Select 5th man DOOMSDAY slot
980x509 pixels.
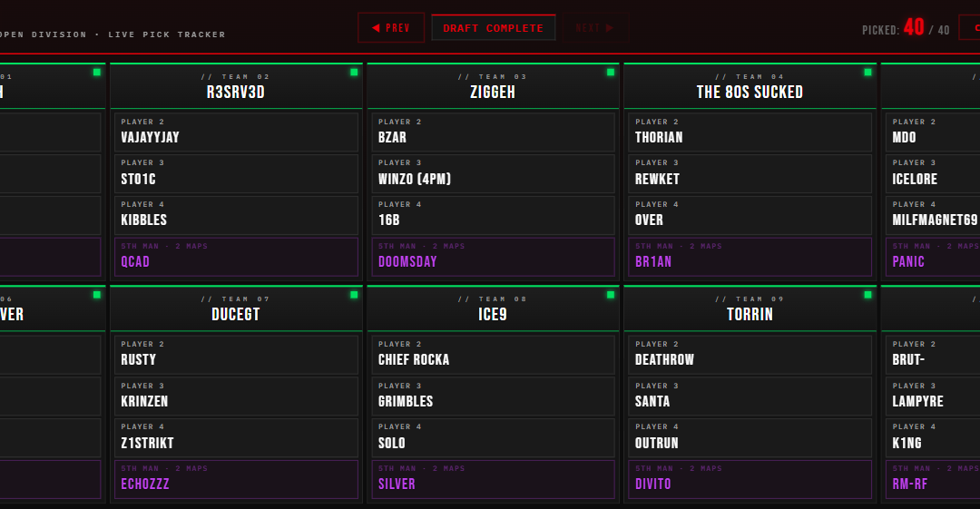[x=493, y=257]
